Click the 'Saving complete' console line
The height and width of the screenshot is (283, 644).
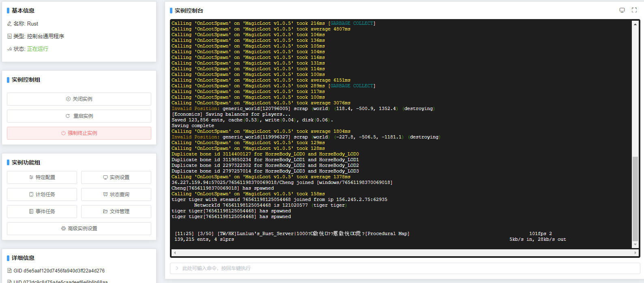click(x=193, y=126)
